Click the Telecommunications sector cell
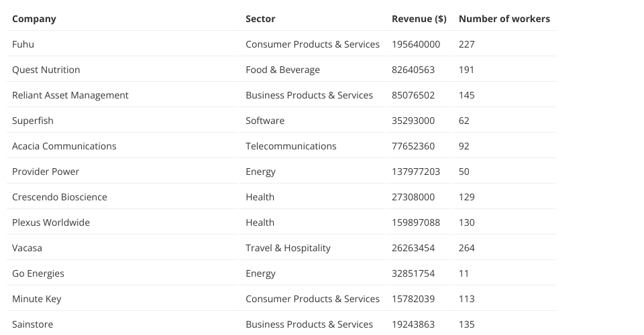The width and height of the screenshot is (644, 335). (x=290, y=146)
